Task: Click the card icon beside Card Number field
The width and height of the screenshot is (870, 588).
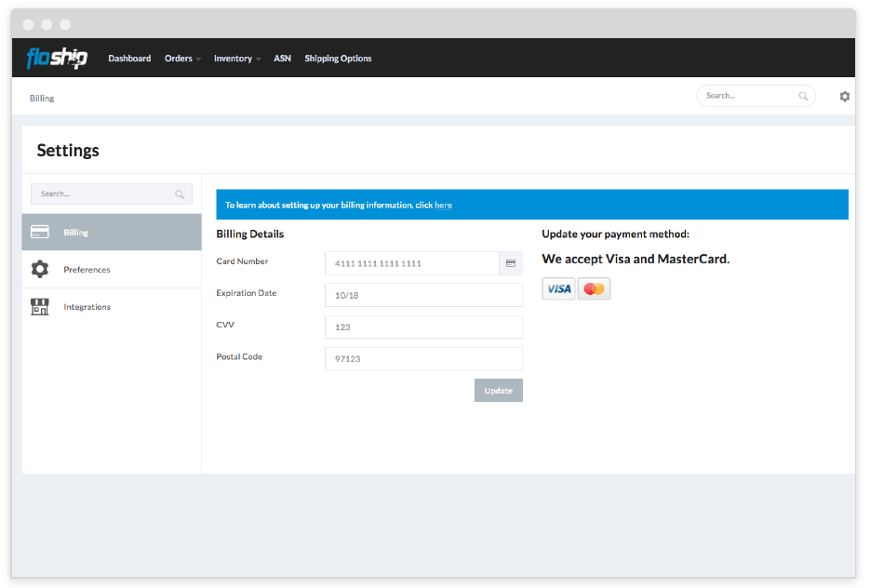Action: pos(511,263)
